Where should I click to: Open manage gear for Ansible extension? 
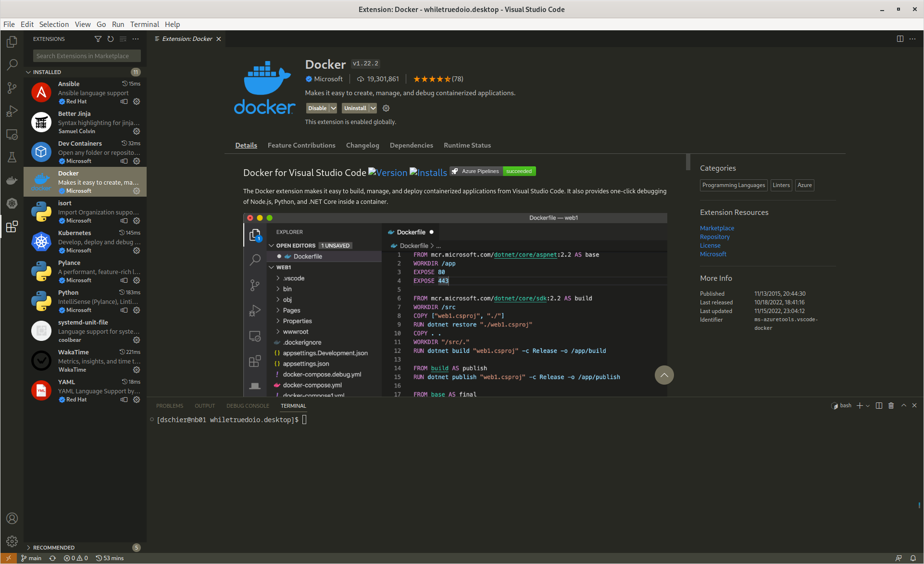(x=137, y=101)
